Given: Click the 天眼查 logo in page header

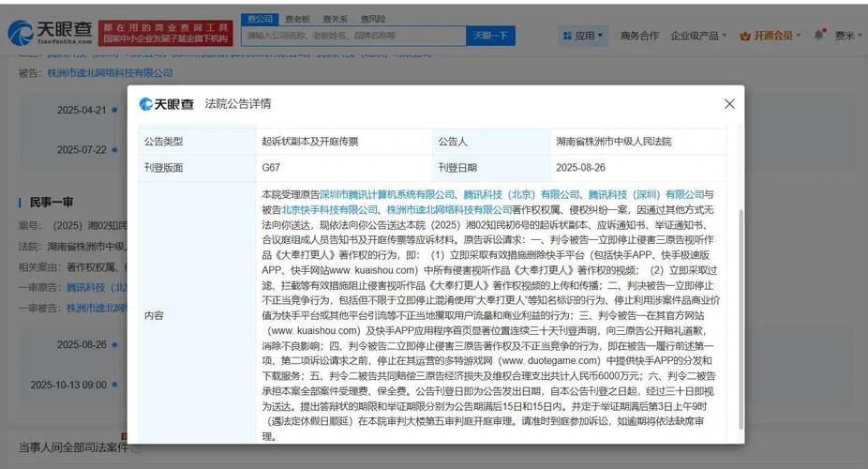Looking at the screenshot, I should pyautogui.click(x=50, y=34).
